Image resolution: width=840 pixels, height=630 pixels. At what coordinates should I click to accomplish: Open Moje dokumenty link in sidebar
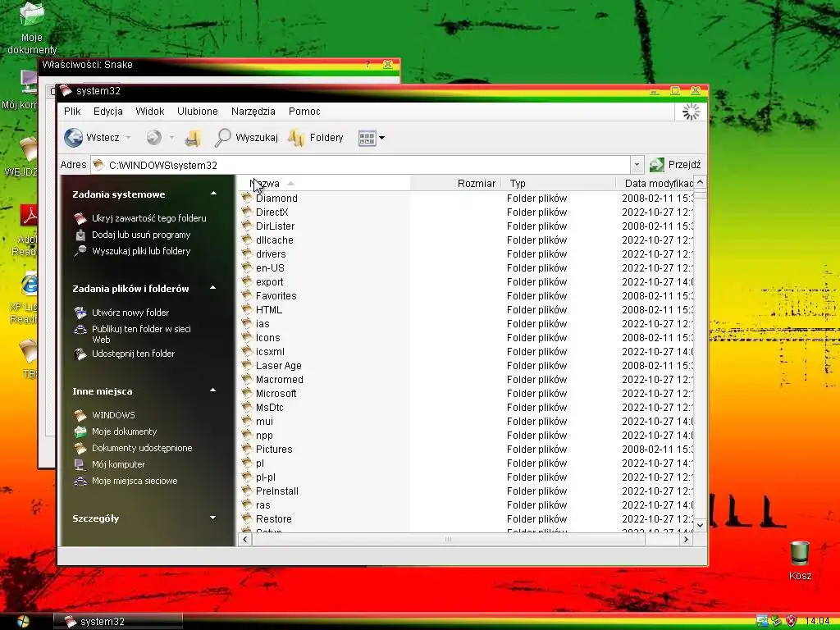click(x=125, y=431)
